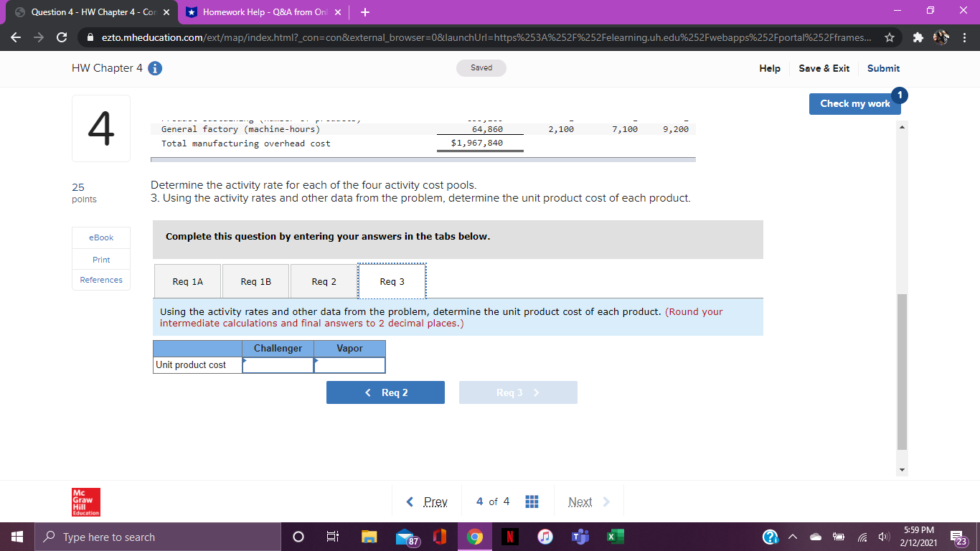Click the Submit button
980x551 pixels.
coord(883,68)
